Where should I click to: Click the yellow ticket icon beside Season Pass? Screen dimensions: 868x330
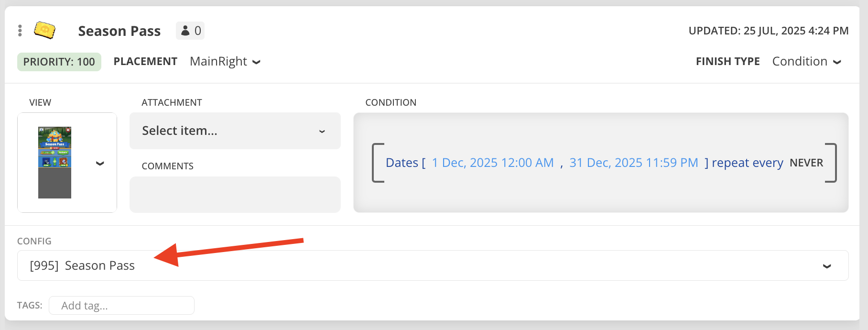click(44, 30)
